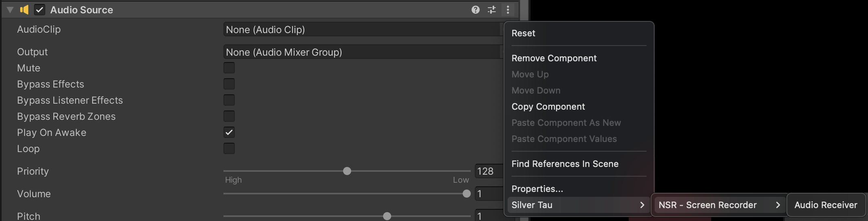Enable the Loop checkbox
Image resolution: width=868 pixels, height=221 pixels.
point(229,148)
